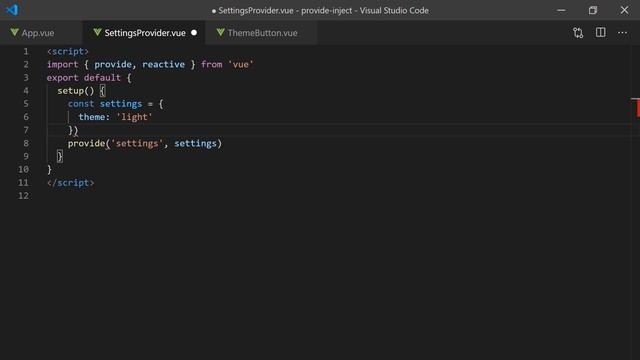Click the 'light' string value

134,117
